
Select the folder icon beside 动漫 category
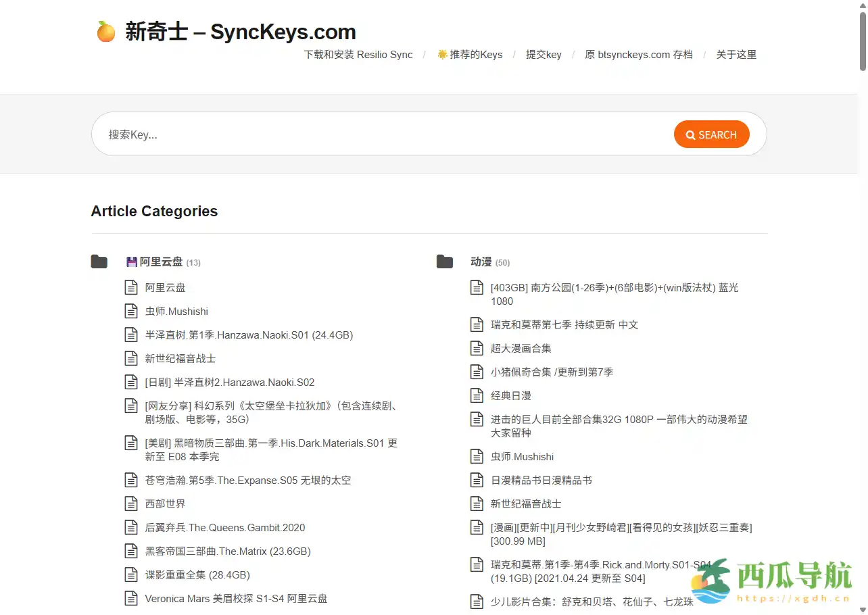(x=445, y=262)
